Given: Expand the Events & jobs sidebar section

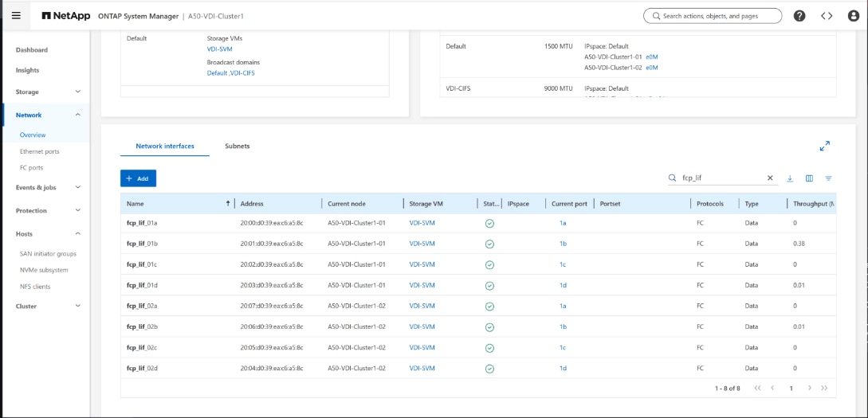Looking at the screenshot, I should [78, 187].
